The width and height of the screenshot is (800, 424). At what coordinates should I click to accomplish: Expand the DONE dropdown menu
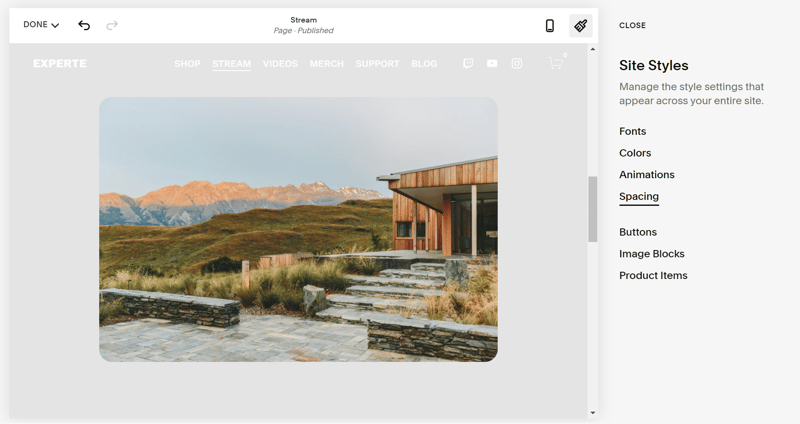point(41,24)
